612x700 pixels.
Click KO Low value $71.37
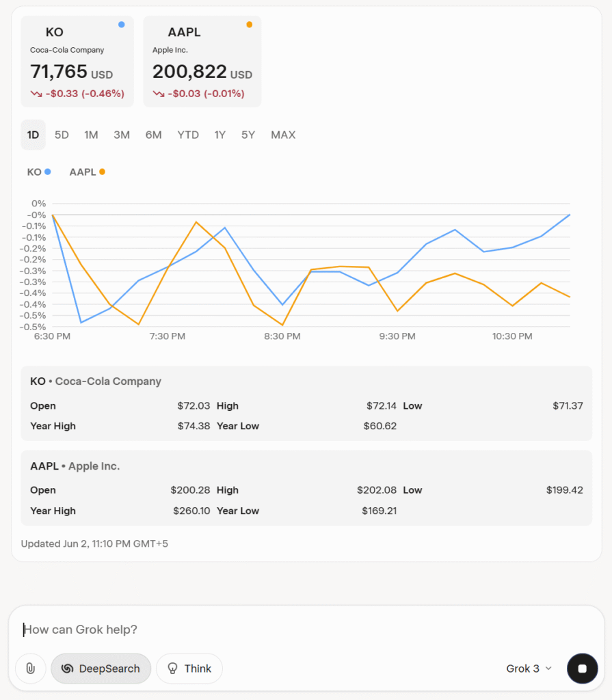coord(568,406)
